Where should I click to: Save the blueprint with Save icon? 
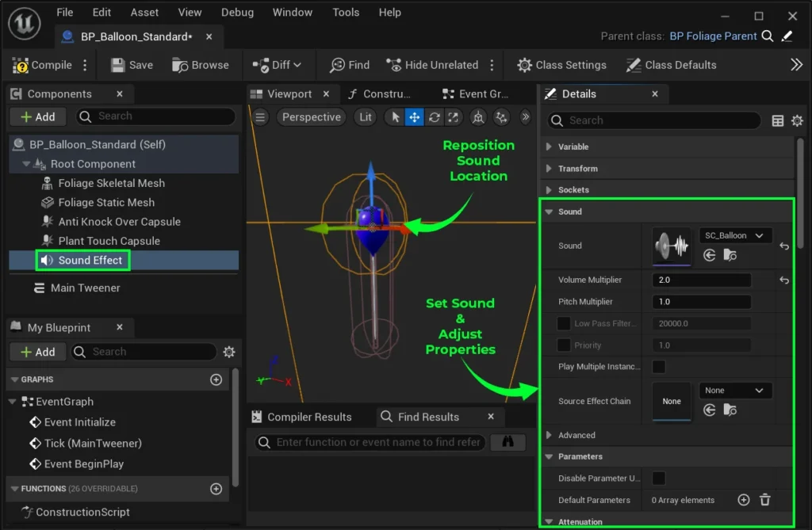(132, 65)
